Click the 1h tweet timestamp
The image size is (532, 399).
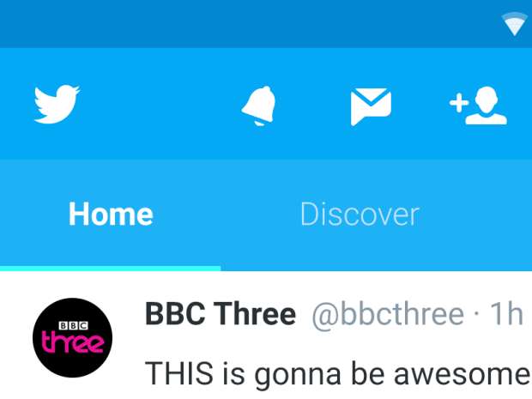coord(506,314)
